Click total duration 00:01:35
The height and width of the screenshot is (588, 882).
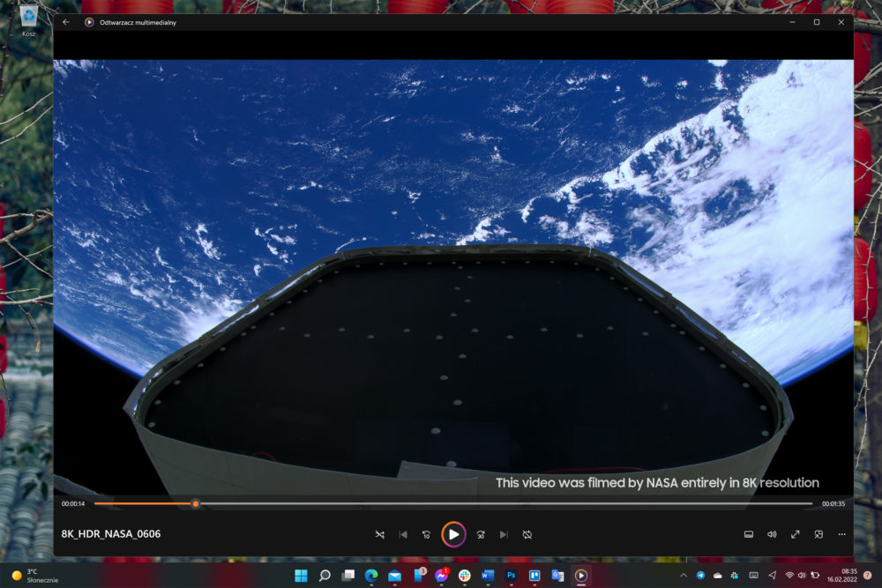[833, 503]
